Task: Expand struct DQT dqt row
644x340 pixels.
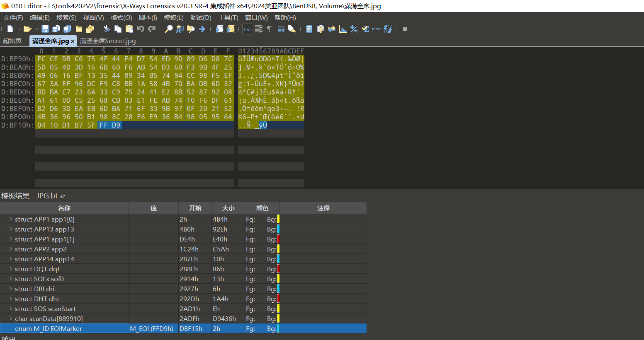Action: tap(10, 269)
